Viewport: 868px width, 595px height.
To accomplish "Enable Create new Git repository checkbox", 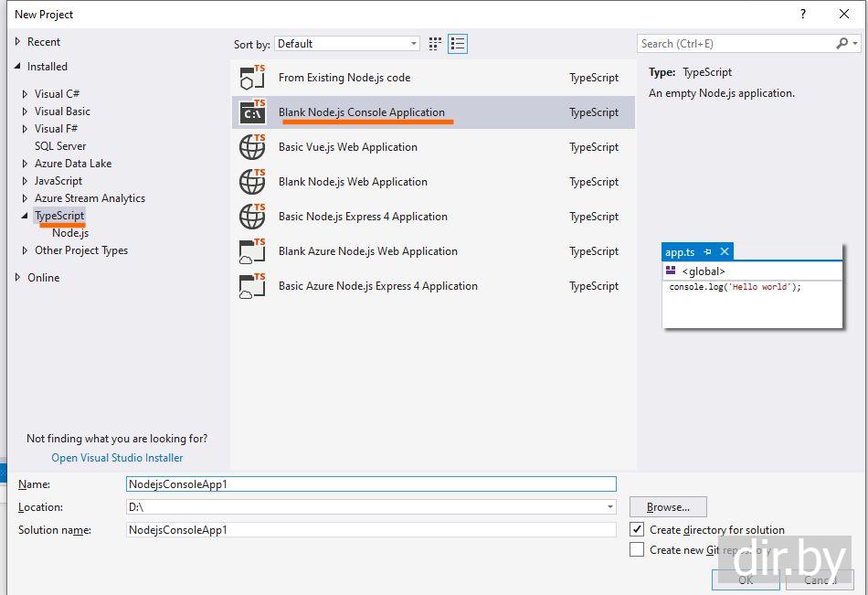I will [637, 549].
